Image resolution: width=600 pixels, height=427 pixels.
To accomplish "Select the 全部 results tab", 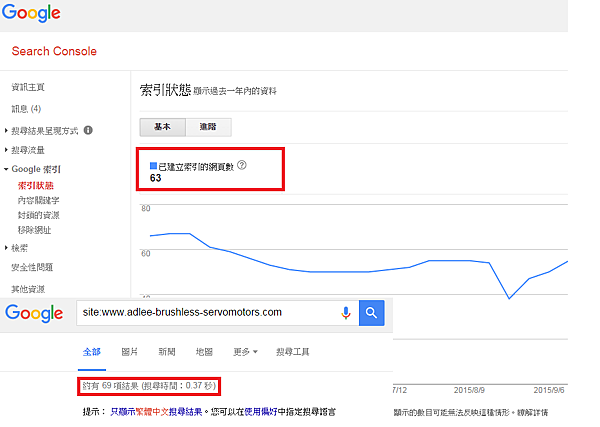I will click(x=92, y=352).
